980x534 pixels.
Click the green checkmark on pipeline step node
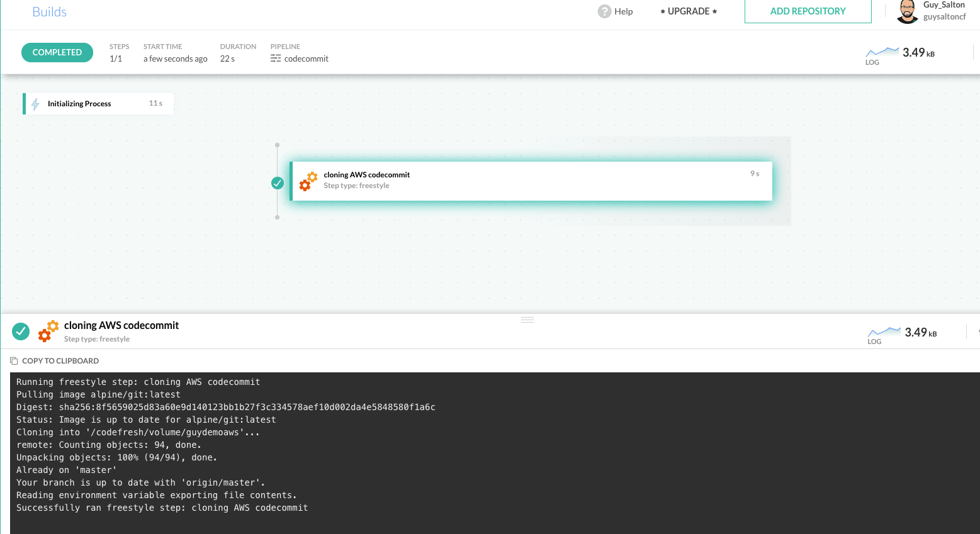[x=278, y=183]
